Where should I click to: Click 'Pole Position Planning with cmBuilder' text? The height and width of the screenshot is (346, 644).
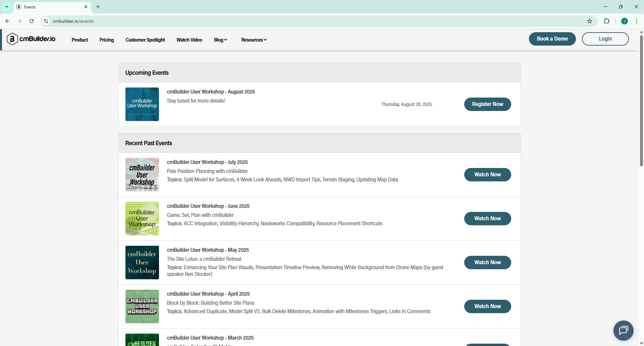pyautogui.click(x=207, y=171)
